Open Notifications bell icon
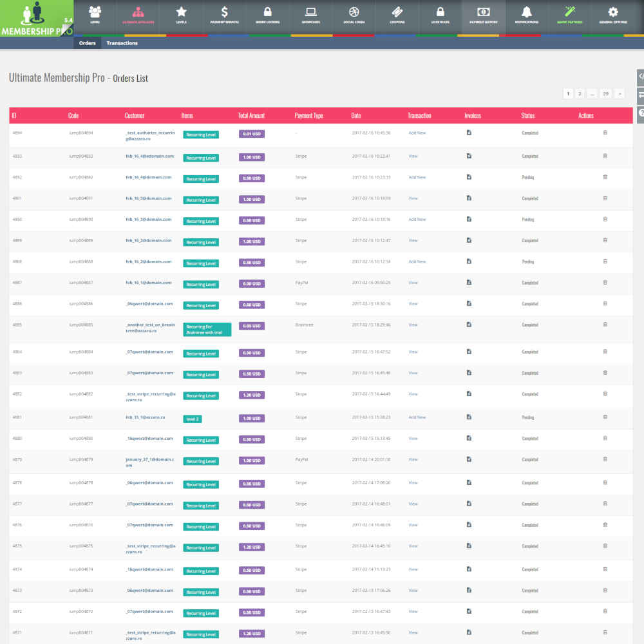Viewport: 644px width, 644px height. (x=527, y=15)
